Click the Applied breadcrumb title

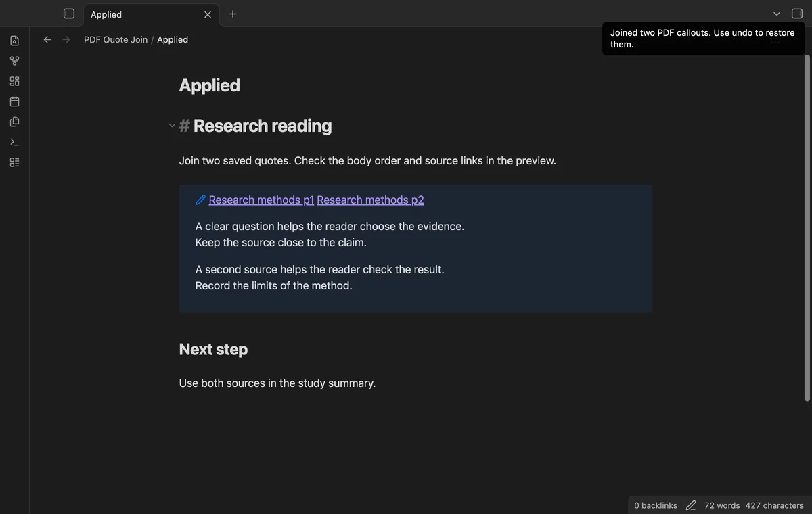[173, 40]
